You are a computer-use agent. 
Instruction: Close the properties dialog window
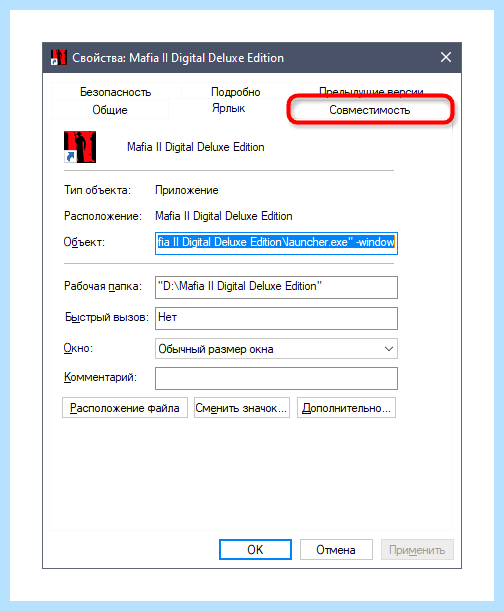pyautogui.click(x=446, y=58)
